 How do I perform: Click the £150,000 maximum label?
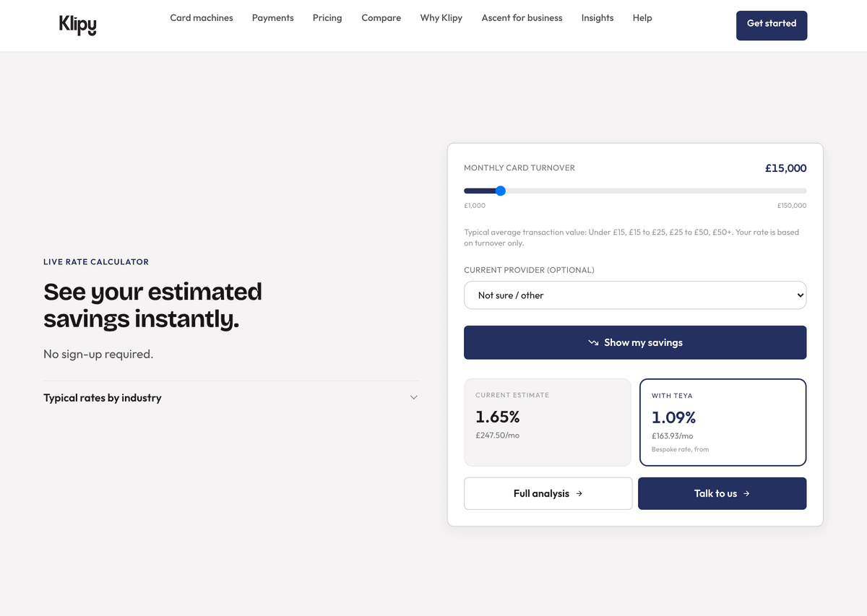[x=792, y=206]
